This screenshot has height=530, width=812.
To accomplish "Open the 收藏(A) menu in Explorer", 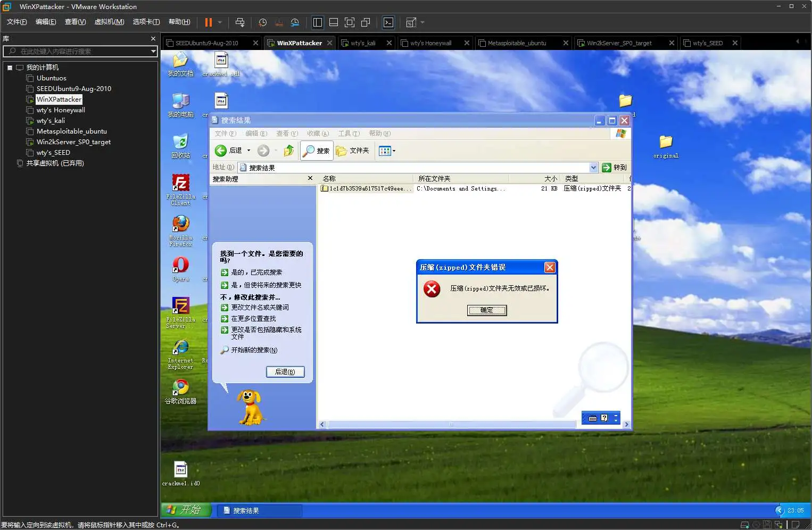I will tap(318, 134).
